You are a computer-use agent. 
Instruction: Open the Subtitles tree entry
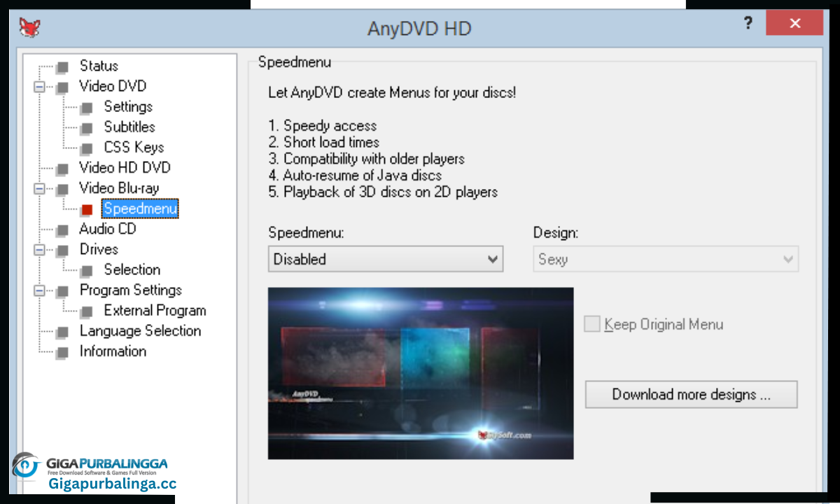pyautogui.click(x=129, y=127)
